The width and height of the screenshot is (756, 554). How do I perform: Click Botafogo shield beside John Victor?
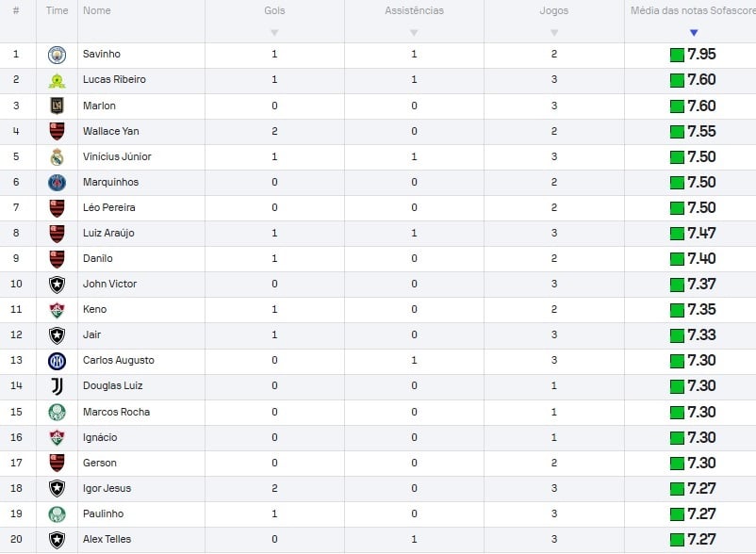pyautogui.click(x=57, y=285)
